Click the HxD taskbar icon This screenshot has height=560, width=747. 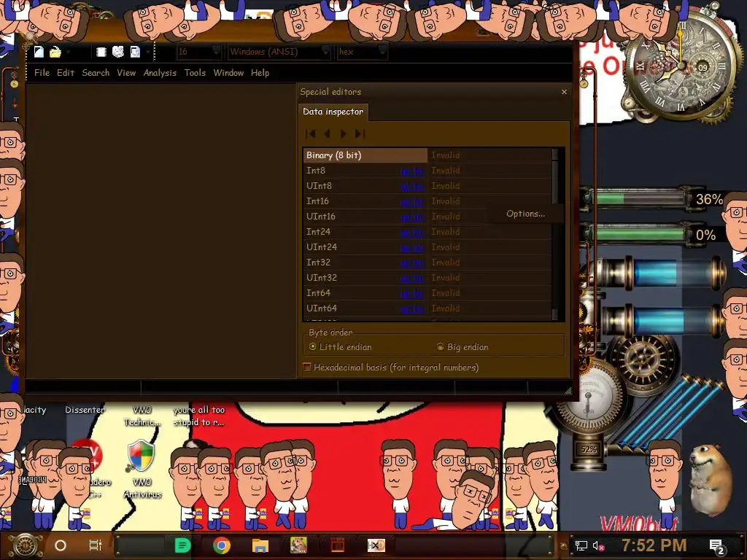coord(376,545)
